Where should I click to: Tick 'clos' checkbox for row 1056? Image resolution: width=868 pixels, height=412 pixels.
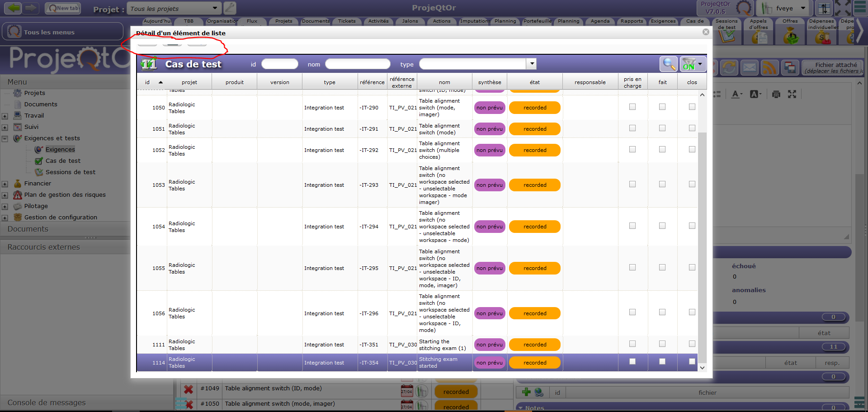tap(692, 313)
